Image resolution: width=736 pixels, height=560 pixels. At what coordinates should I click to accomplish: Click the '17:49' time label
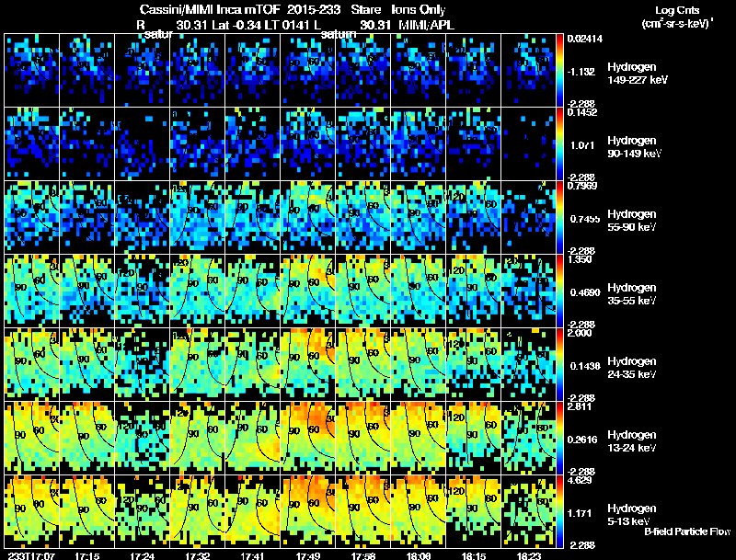pyautogui.click(x=308, y=555)
